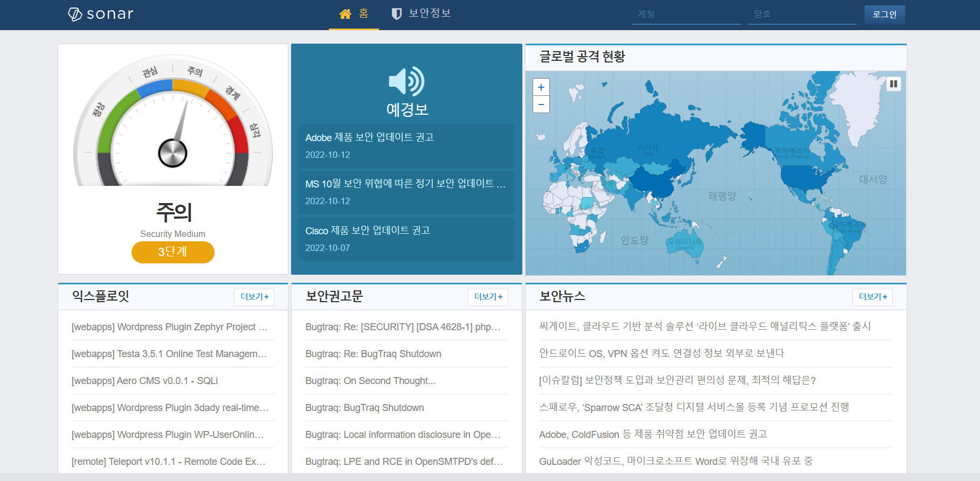Open [이슈칼럼] 보안정책 도입 news article
The height and width of the screenshot is (481, 980).
point(678,380)
